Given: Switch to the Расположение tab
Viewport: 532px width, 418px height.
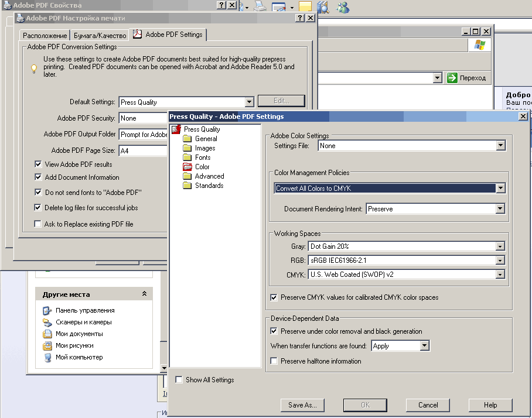Looking at the screenshot, I should pyautogui.click(x=45, y=35).
